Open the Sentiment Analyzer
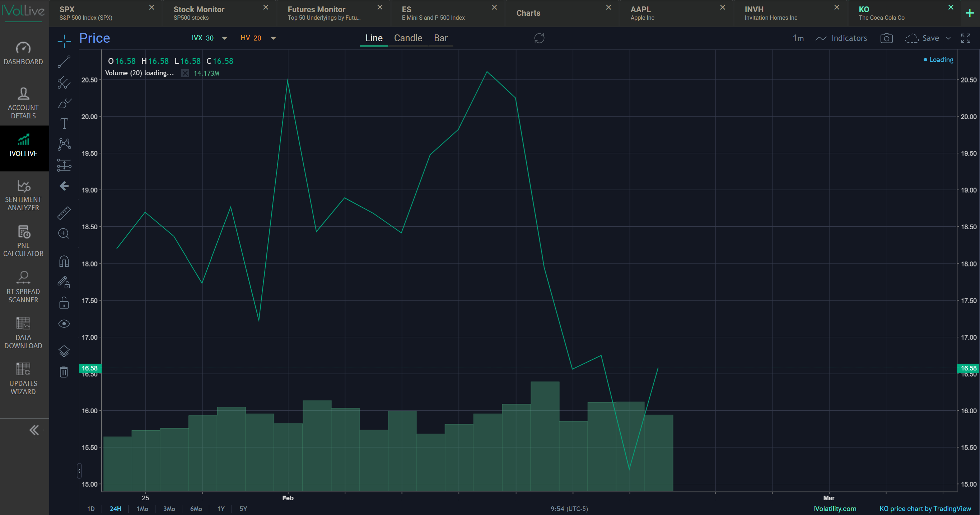The width and height of the screenshot is (980, 515). tap(23, 195)
